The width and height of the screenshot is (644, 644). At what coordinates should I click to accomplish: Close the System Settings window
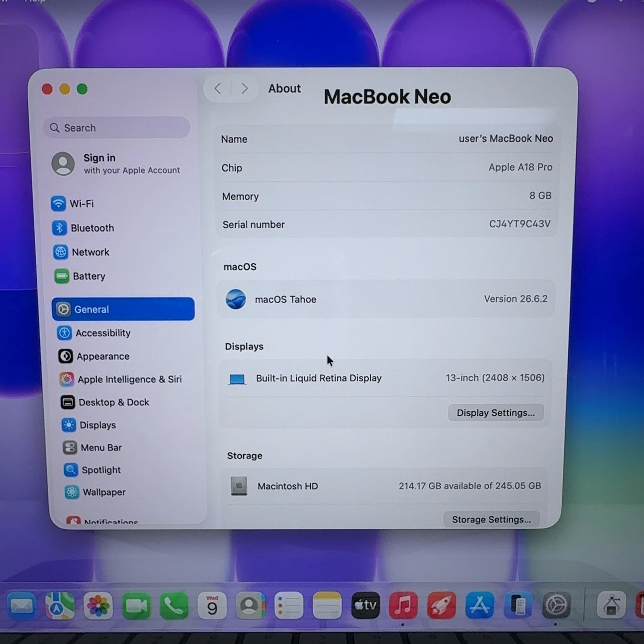pos(47,89)
